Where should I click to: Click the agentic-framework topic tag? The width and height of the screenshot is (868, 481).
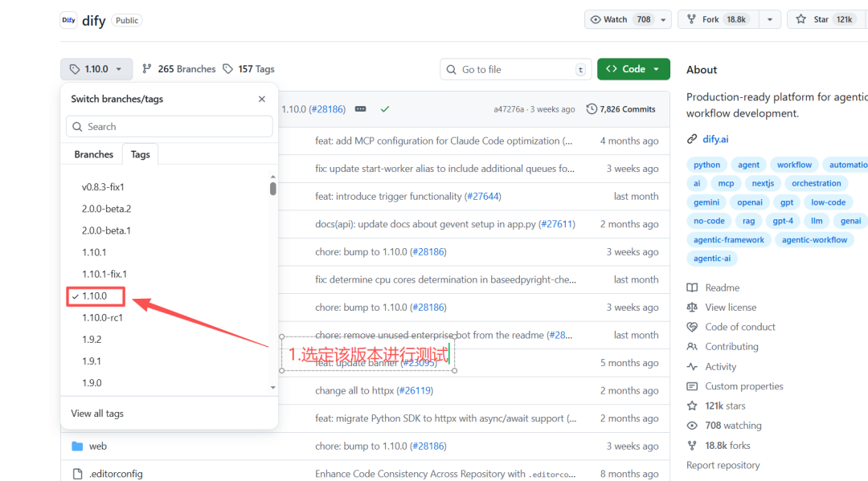(728, 240)
